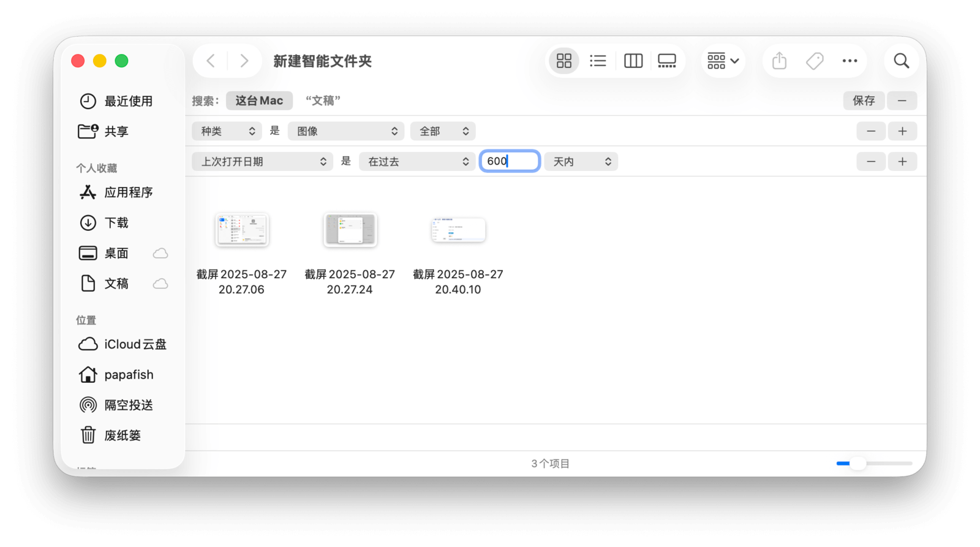Click the search magnifier icon

click(901, 61)
